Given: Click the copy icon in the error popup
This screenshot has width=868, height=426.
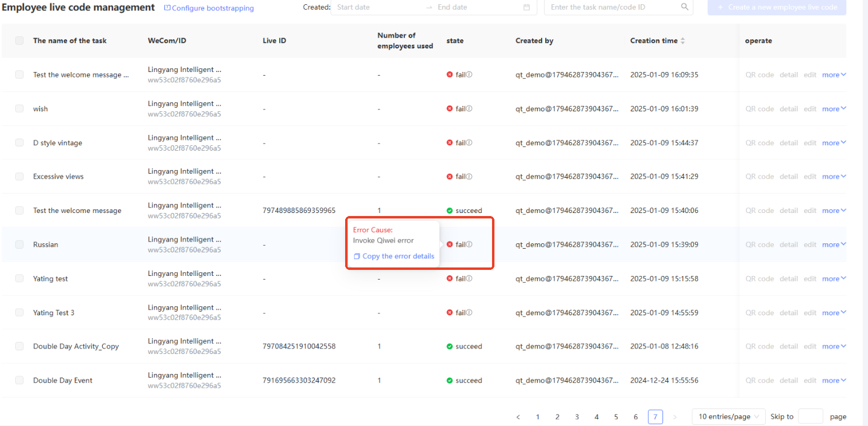Looking at the screenshot, I should click(357, 257).
